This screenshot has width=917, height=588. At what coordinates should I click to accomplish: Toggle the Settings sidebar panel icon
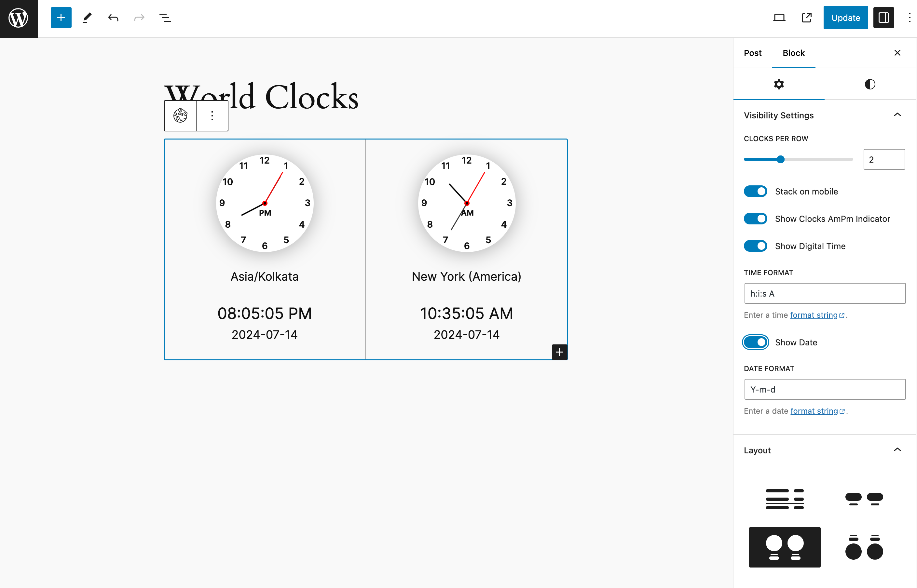[x=884, y=18]
